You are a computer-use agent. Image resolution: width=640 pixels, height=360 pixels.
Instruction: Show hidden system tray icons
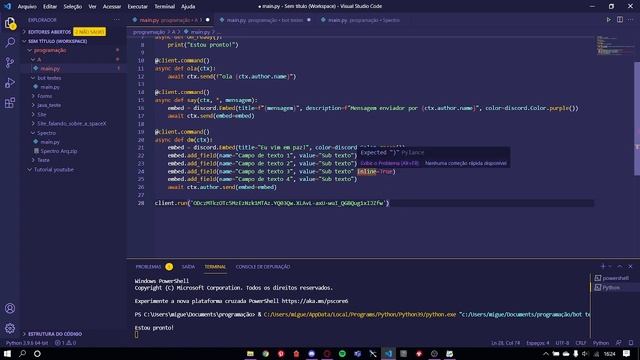click(x=546, y=354)
